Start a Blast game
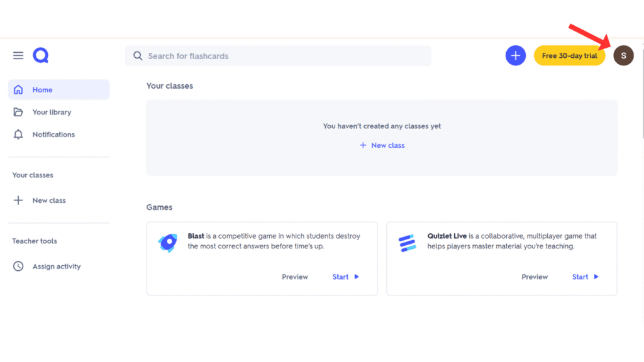Image resolution: width=644 pixels, height=362 pixels. point(344,277)
